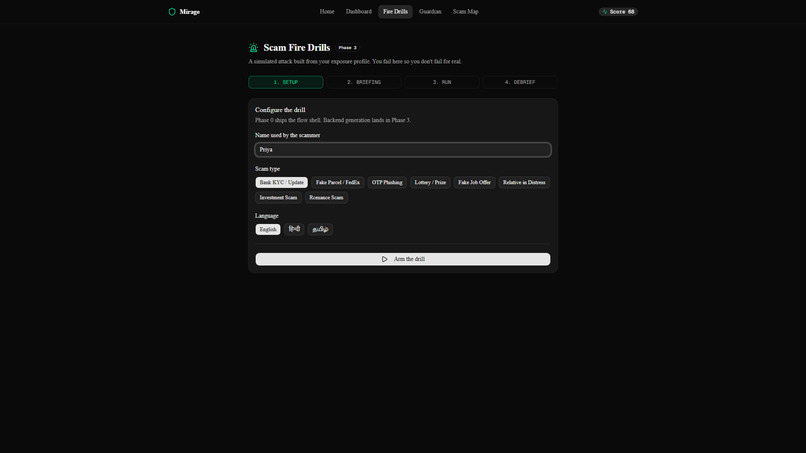Pick OTP Phishing scam type
806x453 pixels.
pyautogui.click(x=387, y=183)
